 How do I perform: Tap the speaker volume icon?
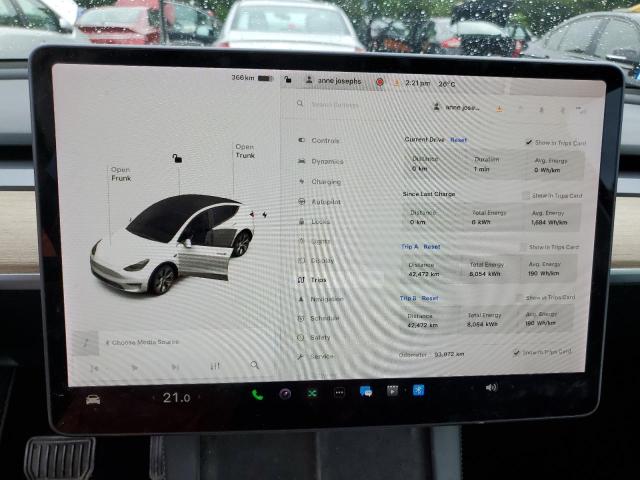point(491,387)
